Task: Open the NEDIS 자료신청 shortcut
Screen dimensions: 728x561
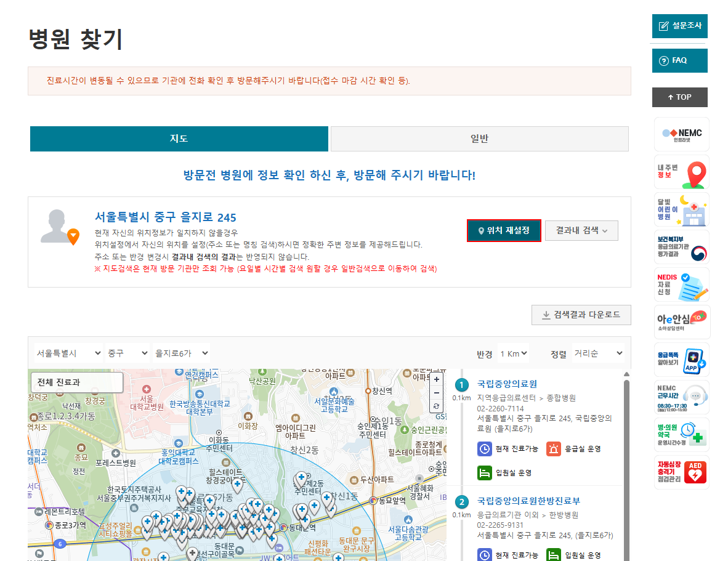Action: pyautogui.click(x=682, y=285)
